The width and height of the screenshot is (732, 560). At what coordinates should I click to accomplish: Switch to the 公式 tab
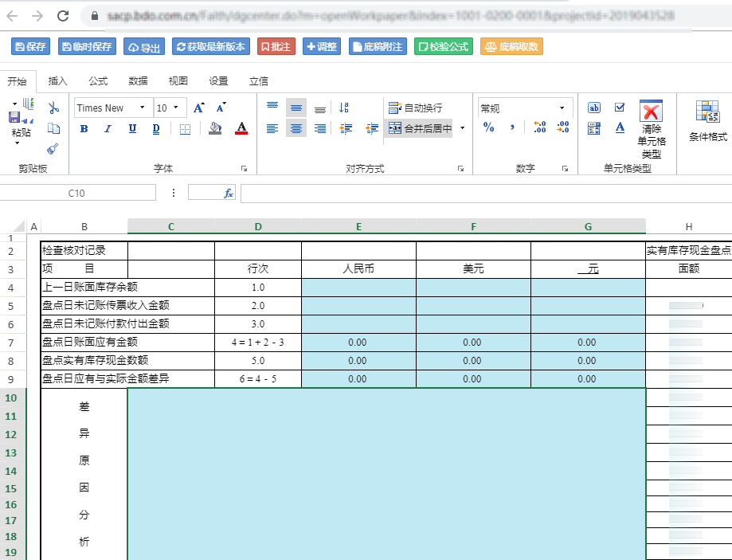(98, 81)
